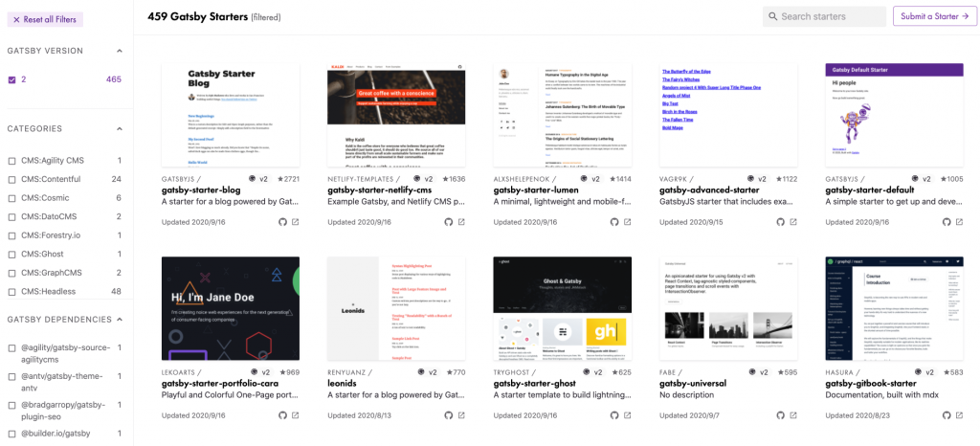Open GitHub repo for gatsby-gitbook-starter
The width and height of the screenshot is (980, 446).
point(947,414)
